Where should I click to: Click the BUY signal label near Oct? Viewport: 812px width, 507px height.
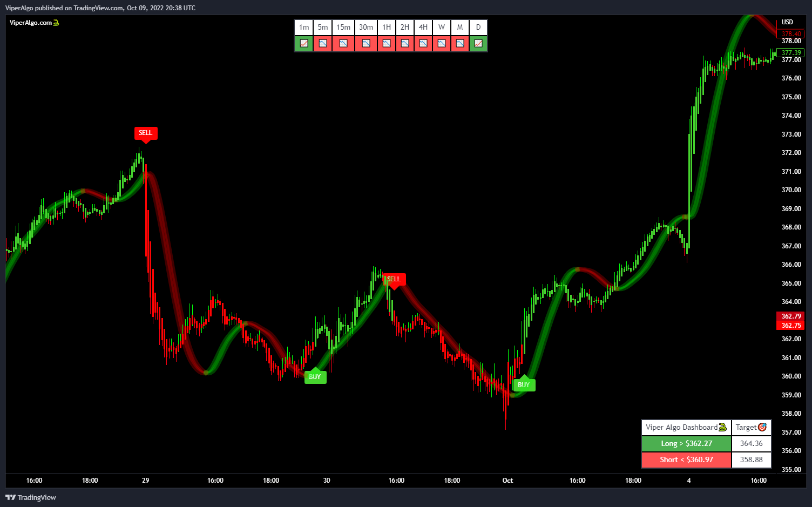tap(524, 384)
